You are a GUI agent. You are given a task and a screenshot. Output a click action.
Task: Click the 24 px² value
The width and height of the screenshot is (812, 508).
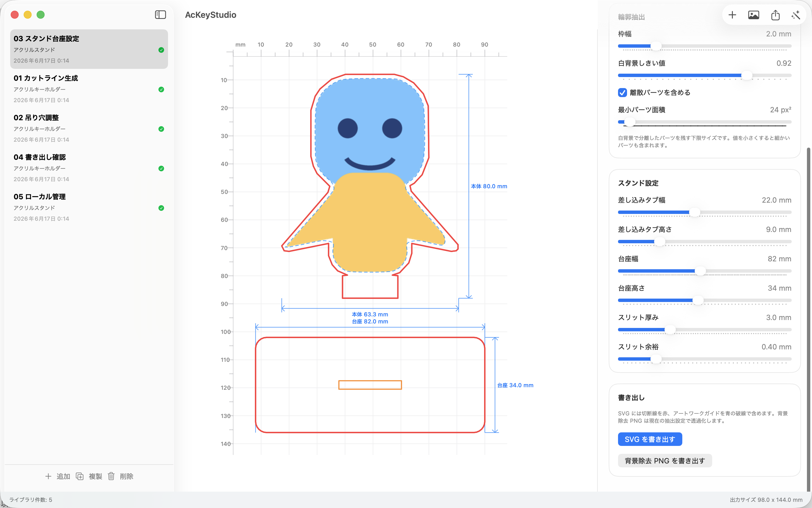click(x=780, y=110)
